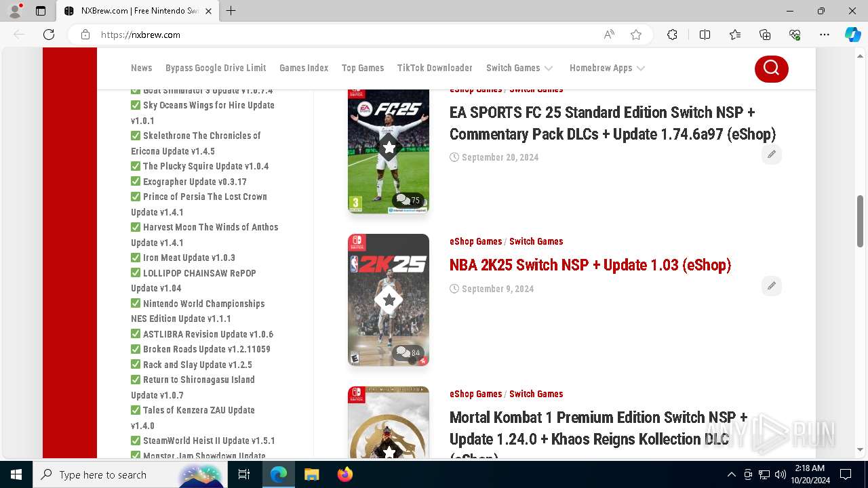868x488 pixels.
Task: Open ASTLIBRA Revision Update v1.0.6 link
Action: pos(208,334)
